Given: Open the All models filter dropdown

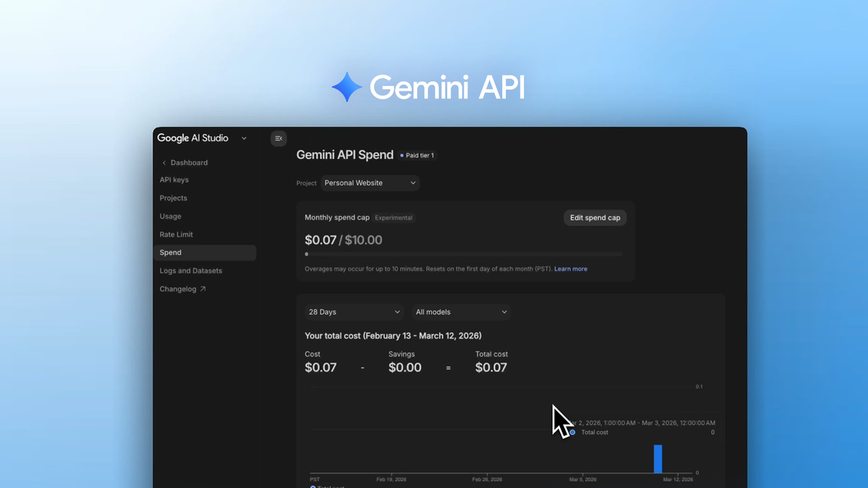Looking at the screenshot, I should coord(461,312).
